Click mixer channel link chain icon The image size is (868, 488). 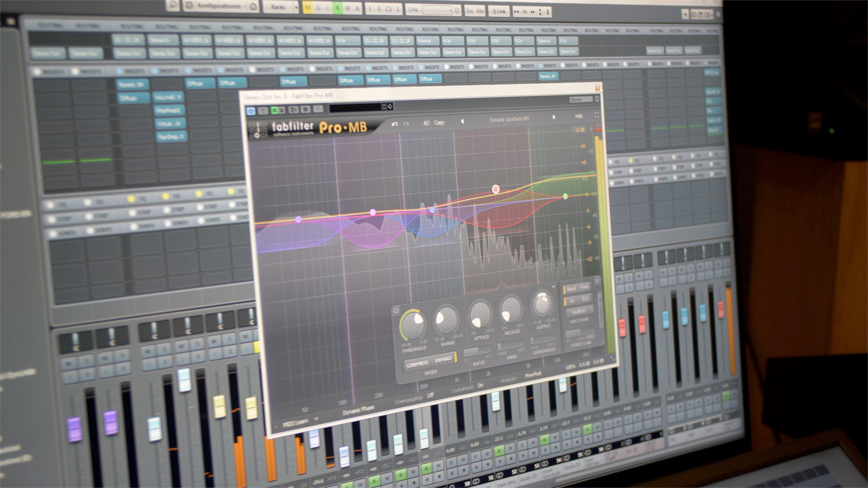pyautogui.click(x=457, y=9)
